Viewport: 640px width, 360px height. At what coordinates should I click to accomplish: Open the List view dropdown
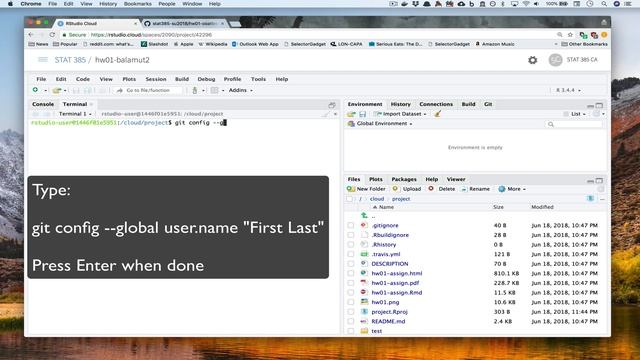click(x=575, y=114)
